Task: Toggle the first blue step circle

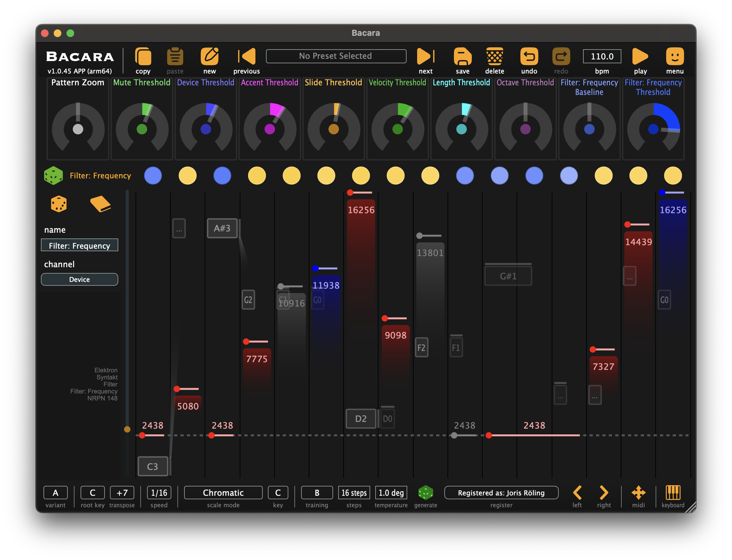Action: (x=153, y=176)
